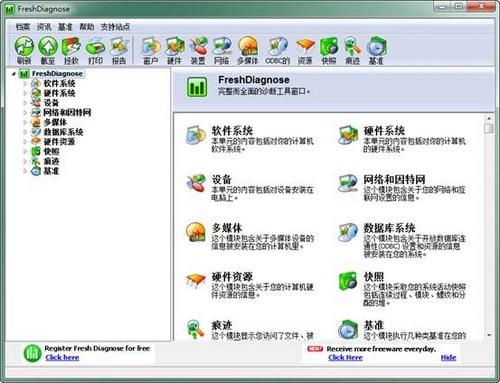Open the 快照 heading in main panel
The image size is (500, 383).
374,277
